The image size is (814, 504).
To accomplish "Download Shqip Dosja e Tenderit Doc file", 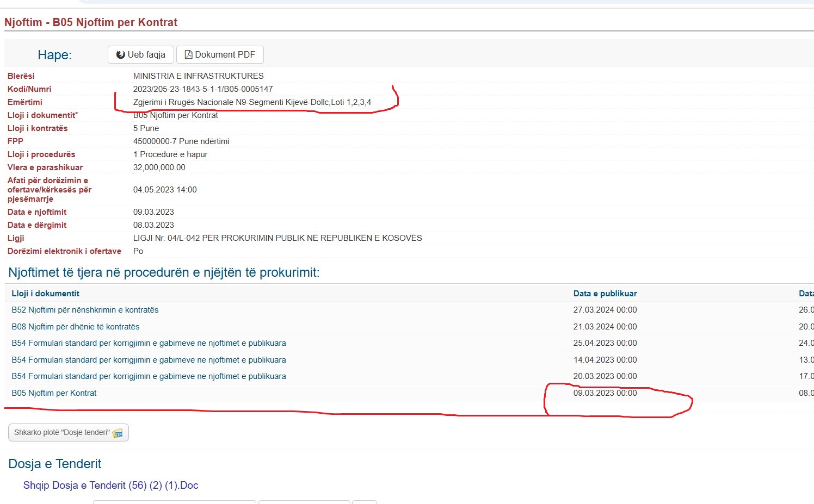I will point(110,486).
